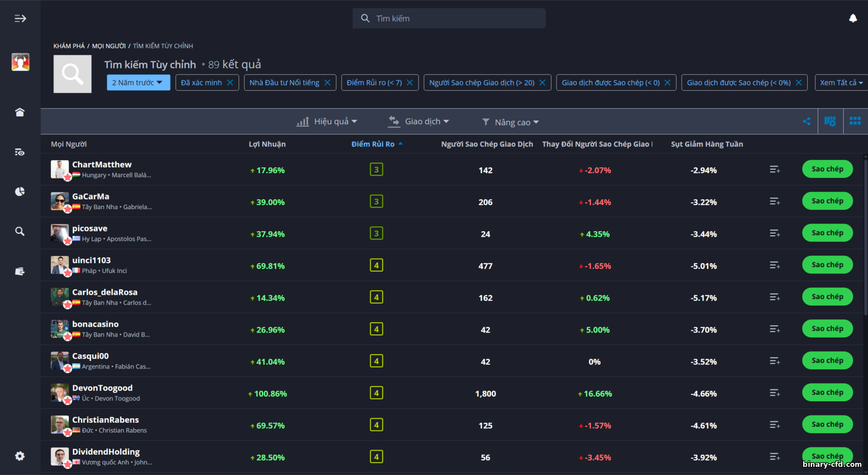Switch to grid tile view

(x=855, y=121)
